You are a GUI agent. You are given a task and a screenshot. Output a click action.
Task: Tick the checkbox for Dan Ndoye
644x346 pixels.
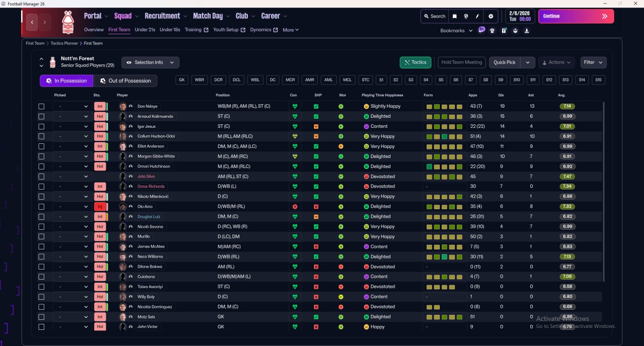(x=41, y=107)
